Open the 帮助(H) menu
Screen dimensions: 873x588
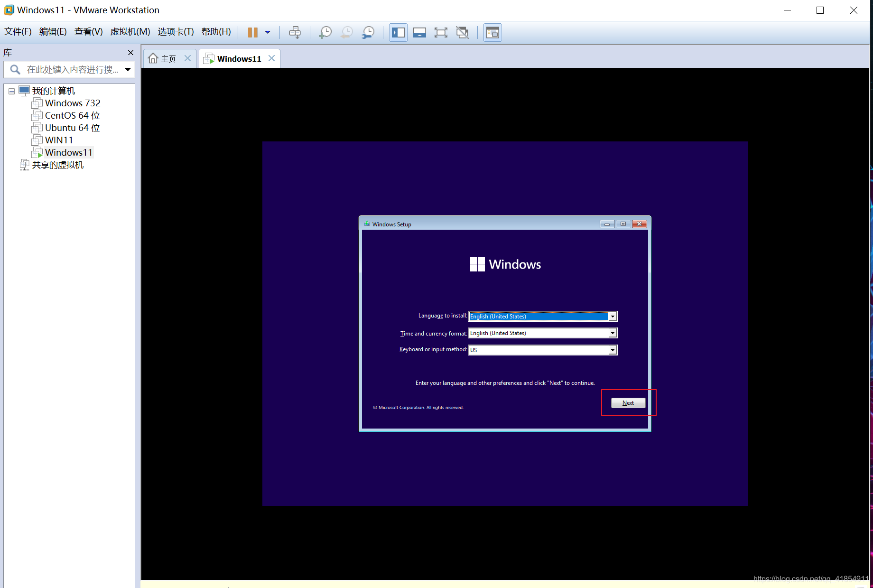pyautogui.click(x=216, y=32)
